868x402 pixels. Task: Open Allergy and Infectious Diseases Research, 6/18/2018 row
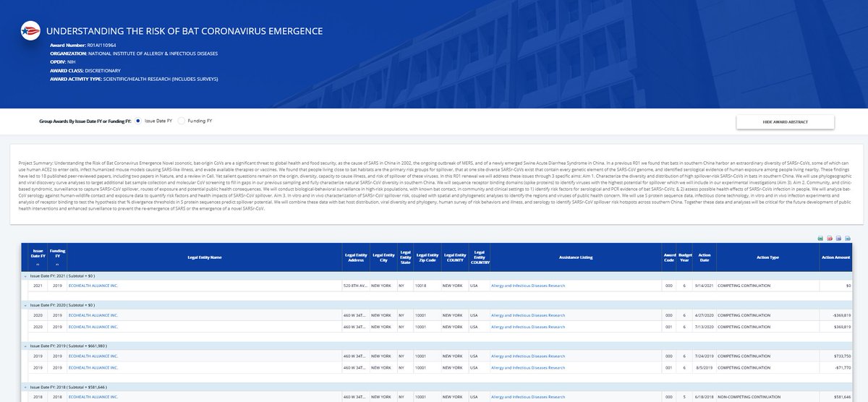click(x=528, y=397)
